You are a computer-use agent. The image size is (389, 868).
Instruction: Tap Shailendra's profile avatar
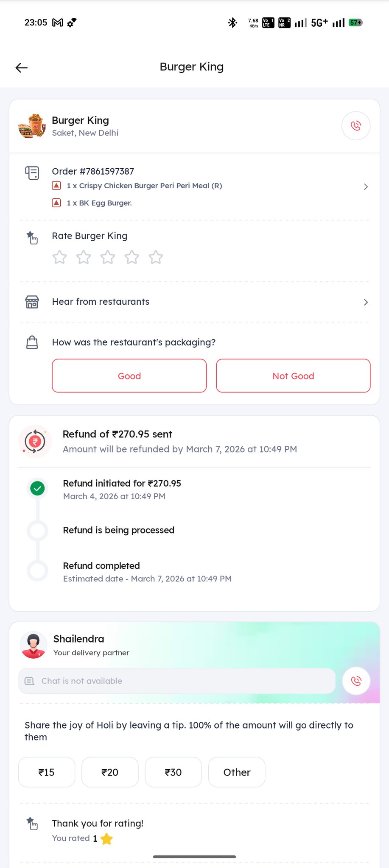click(x=34, y=645)
